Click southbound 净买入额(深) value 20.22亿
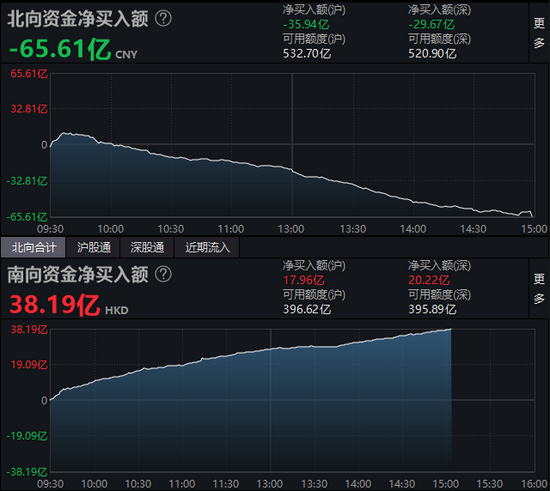The width and height of the screenshot is (550, 491). point(429,280)
